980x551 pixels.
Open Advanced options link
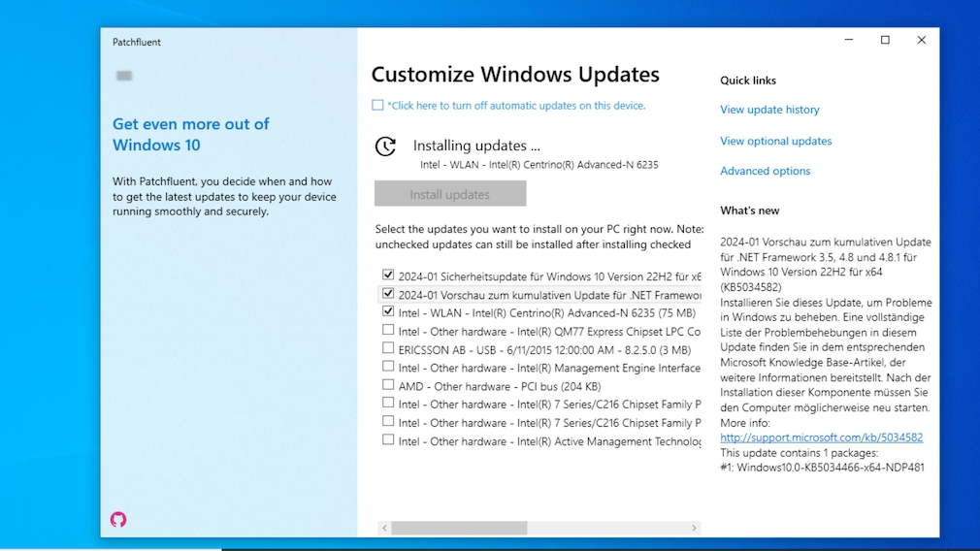(765, 171)
